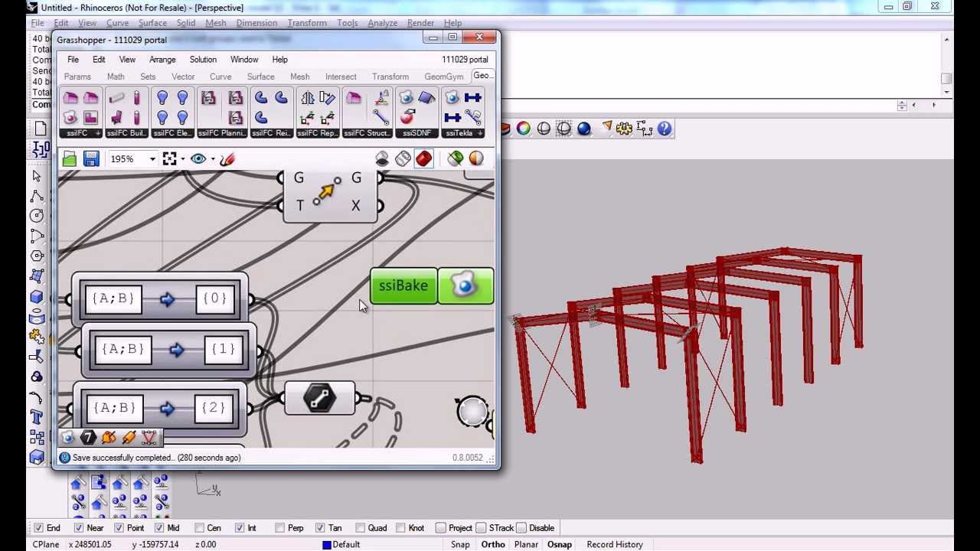Image resolution: width=980 pixels, height=551 pixels.
Task: Click first blue lightbulb in ssiIFC Electrical panel
Action: tap(162, 98)
